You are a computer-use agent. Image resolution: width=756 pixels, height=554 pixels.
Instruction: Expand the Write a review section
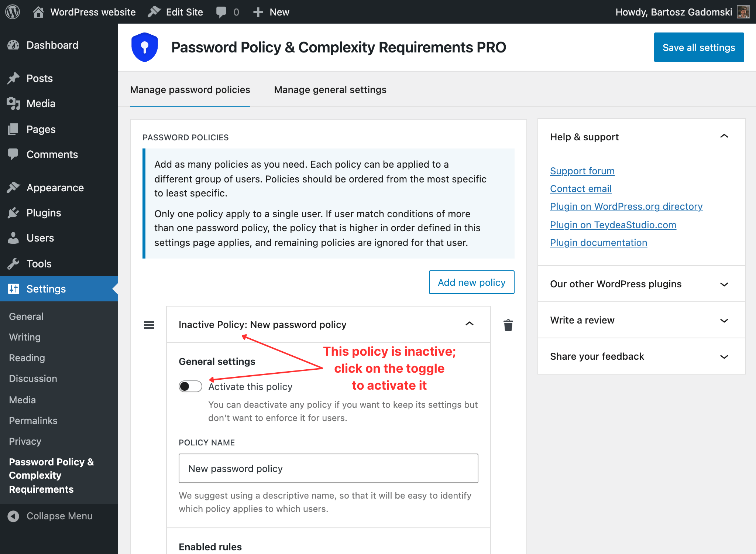[724, 320]
